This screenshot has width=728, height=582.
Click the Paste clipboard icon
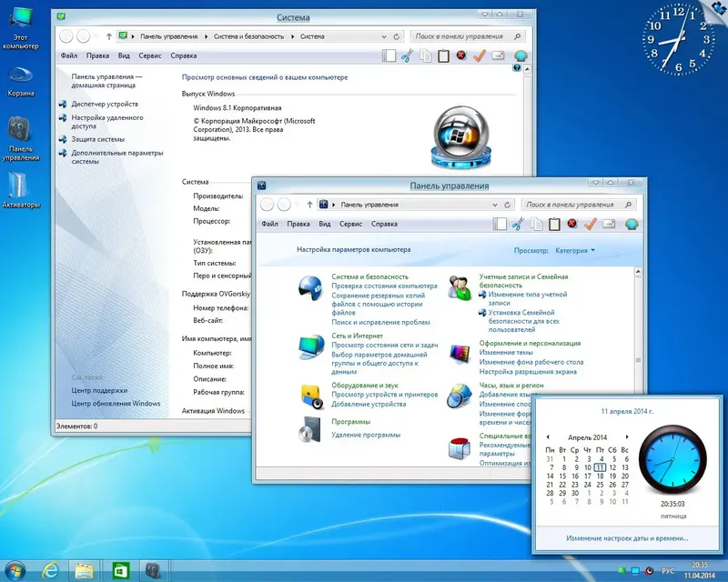tap(443, 56)
